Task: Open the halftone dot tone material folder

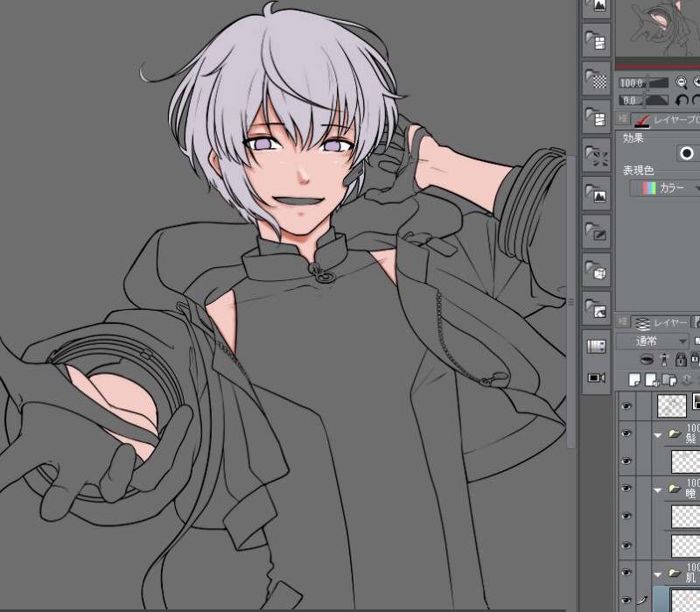Action: click(x=596, y=79)
